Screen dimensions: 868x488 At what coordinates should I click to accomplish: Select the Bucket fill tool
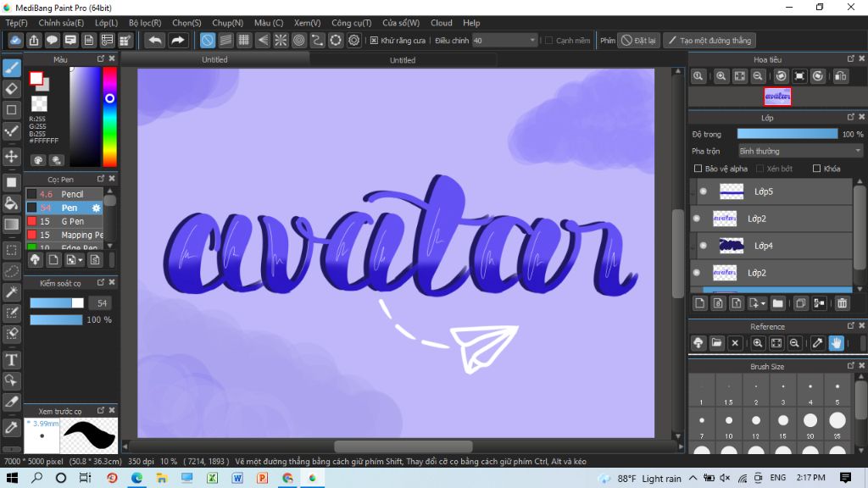[x=12, y=203]
